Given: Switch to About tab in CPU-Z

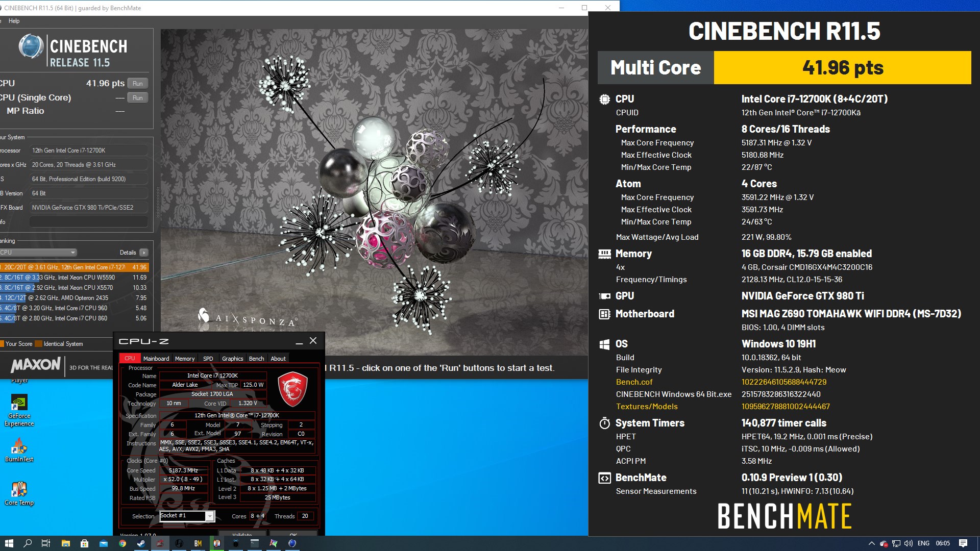Looking at the screenshot, I should 278,358.
